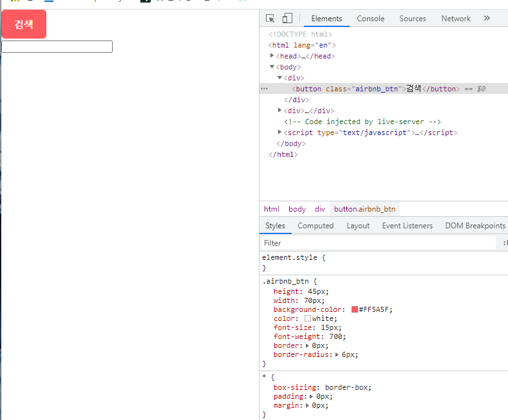
Task: Expand the second collapsed div node
Action: click(279, 111)
